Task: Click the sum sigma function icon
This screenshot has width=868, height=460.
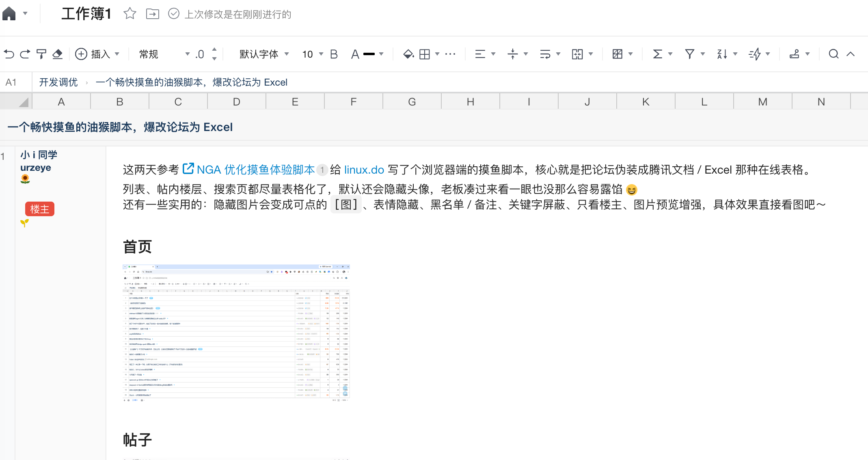Action: [657, 54]
